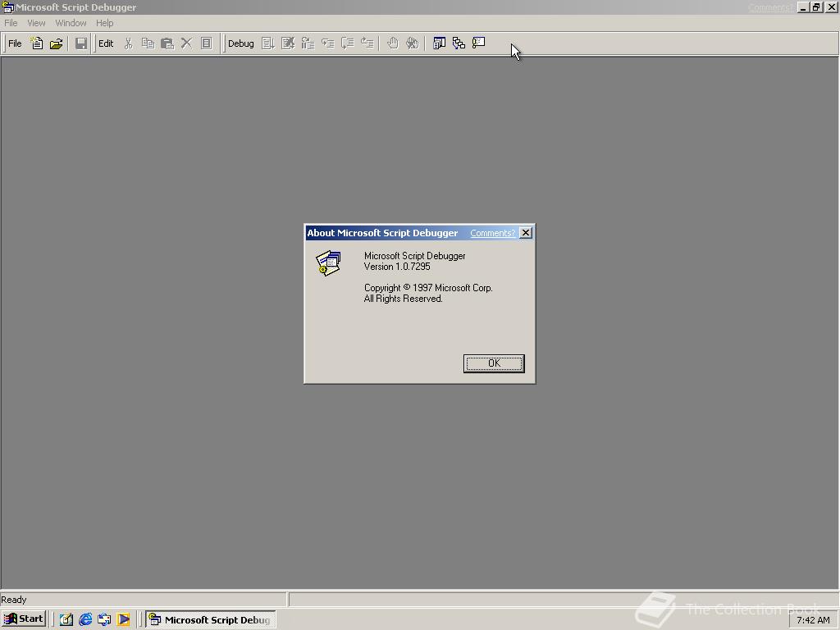The image size is (840, 630).
Task: Click the Copyright 1997 Microsoft Corp. text
Action: click(428, 288)
